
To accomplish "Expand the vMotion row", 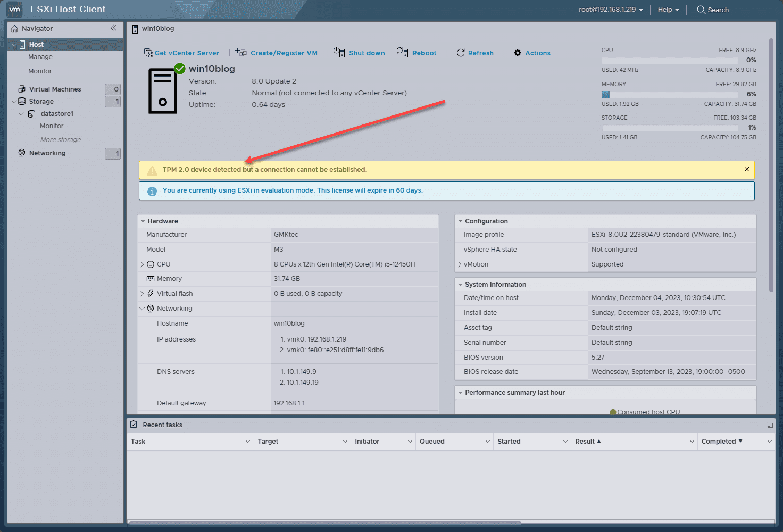I will tap(460, 264).
